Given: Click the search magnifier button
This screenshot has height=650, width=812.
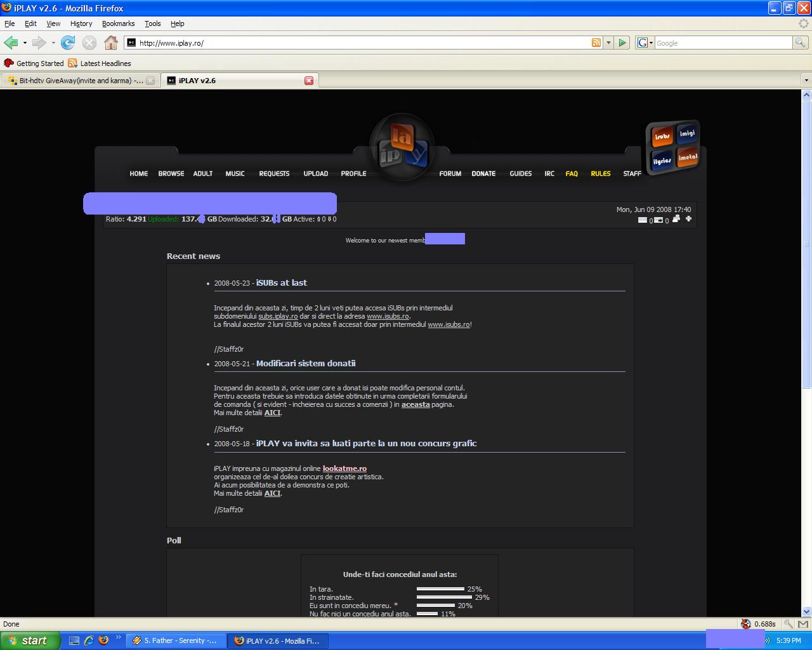Looking at the screenshot, I should [x=801, y=43].
